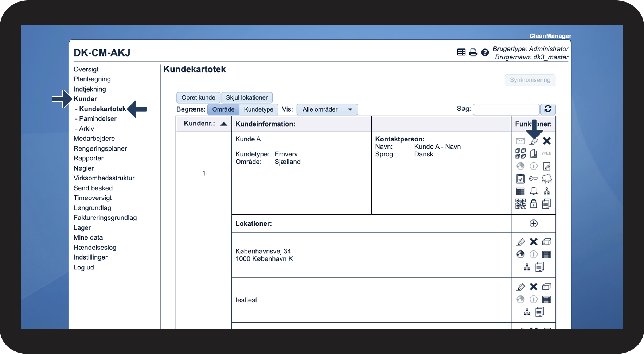This screenshot has width=644, height=354.
Task: Click the printer icon in the header
Action: point(473,52)
